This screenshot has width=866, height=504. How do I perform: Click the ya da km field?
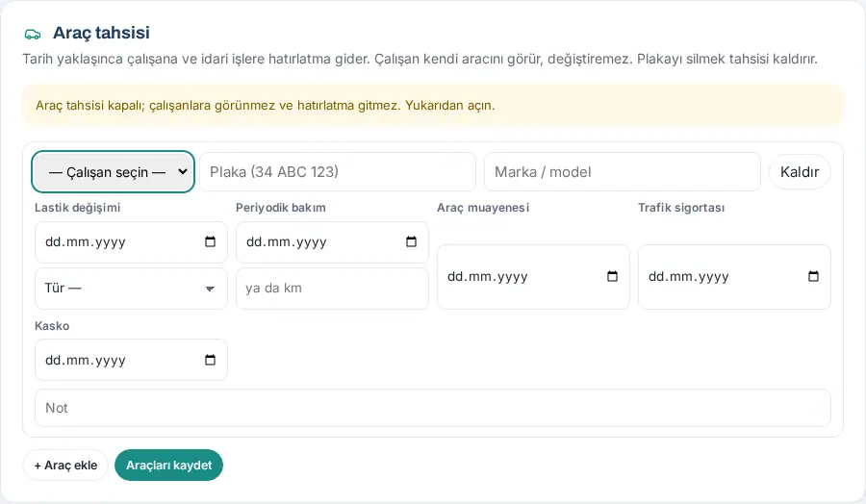332,289
